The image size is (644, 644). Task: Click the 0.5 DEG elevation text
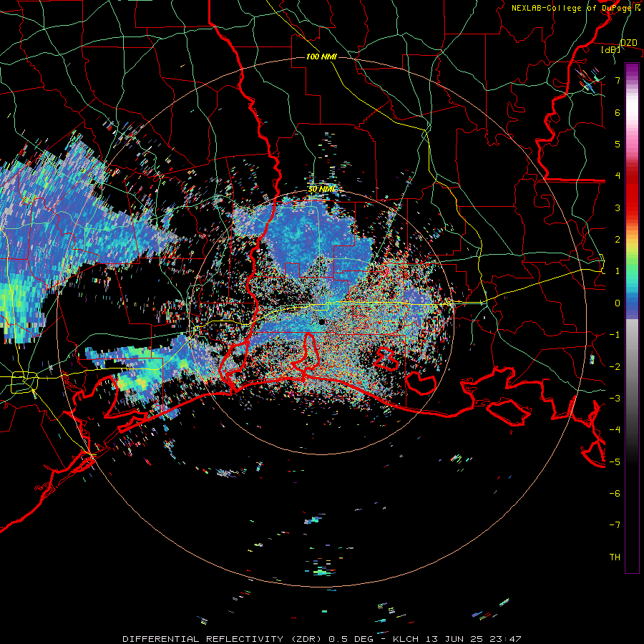tap(351, 639)
